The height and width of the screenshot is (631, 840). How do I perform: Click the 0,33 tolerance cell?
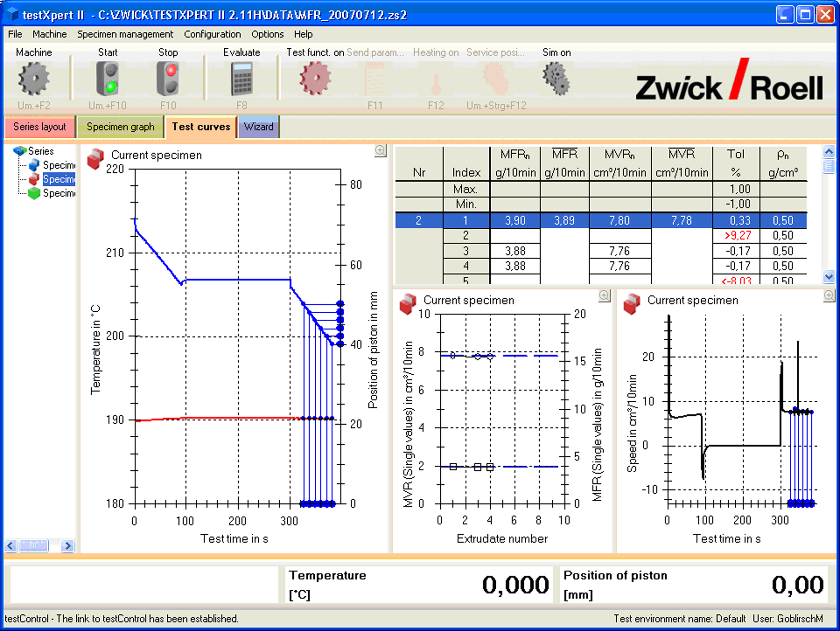point(736,221)
